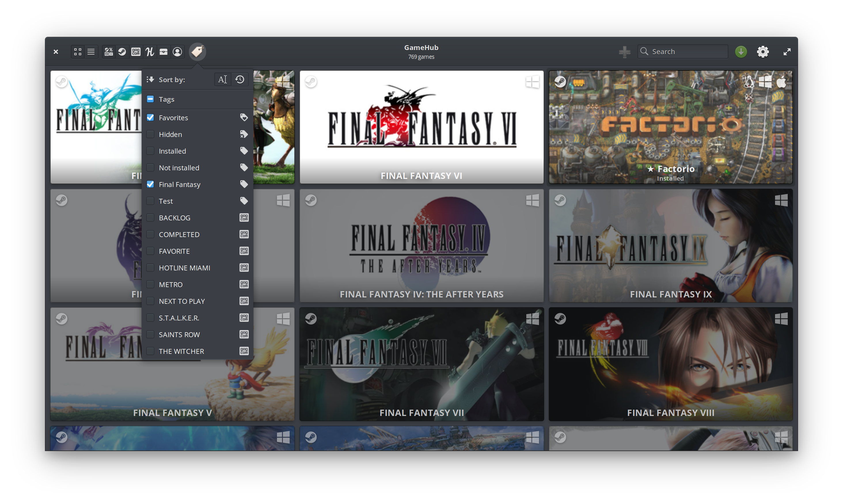Switch to grid view layout

78,51
